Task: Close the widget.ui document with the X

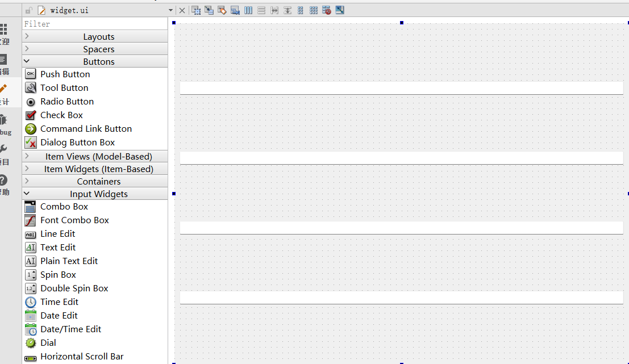Action: (x=182, y=10)
